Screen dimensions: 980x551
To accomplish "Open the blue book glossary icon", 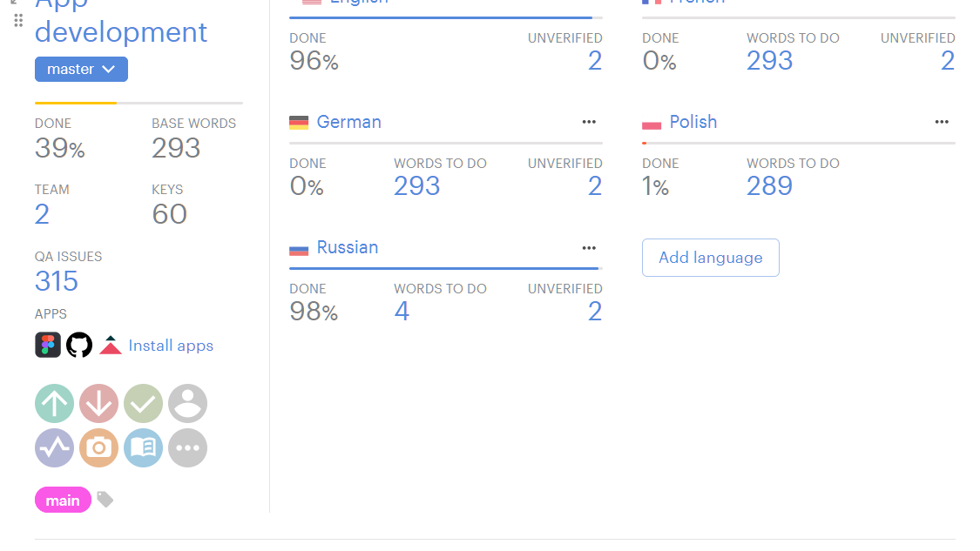I will coord(143,448).
